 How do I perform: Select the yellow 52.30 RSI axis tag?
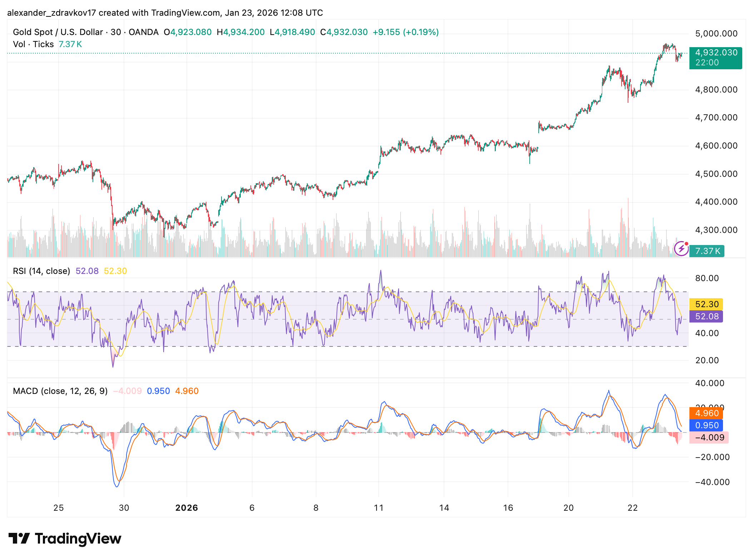[x=706, y=304]
